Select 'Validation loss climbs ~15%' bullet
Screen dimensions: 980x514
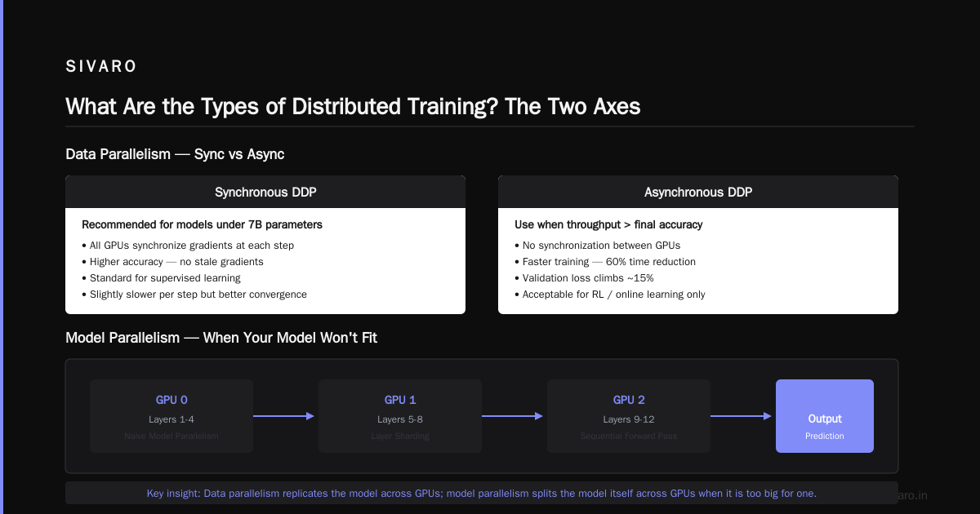(x=584, y=277)
